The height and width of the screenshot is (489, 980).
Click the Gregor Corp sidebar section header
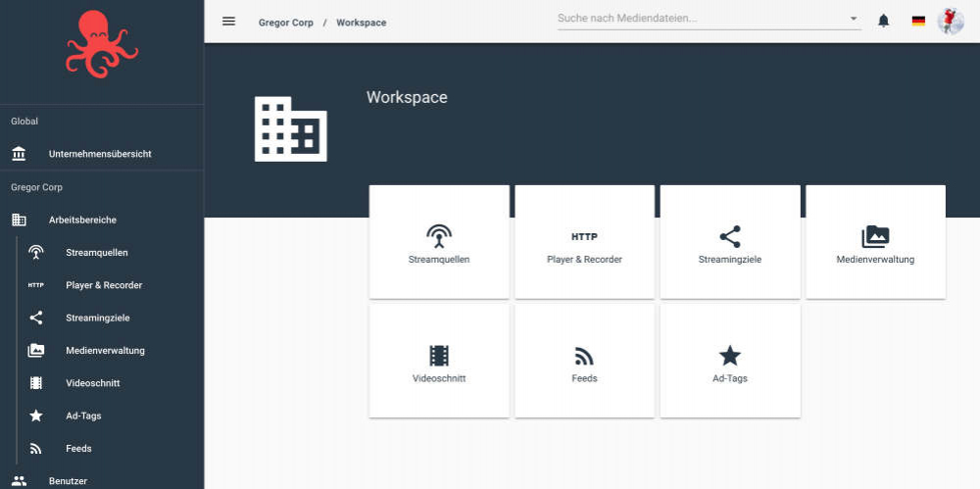37,187
